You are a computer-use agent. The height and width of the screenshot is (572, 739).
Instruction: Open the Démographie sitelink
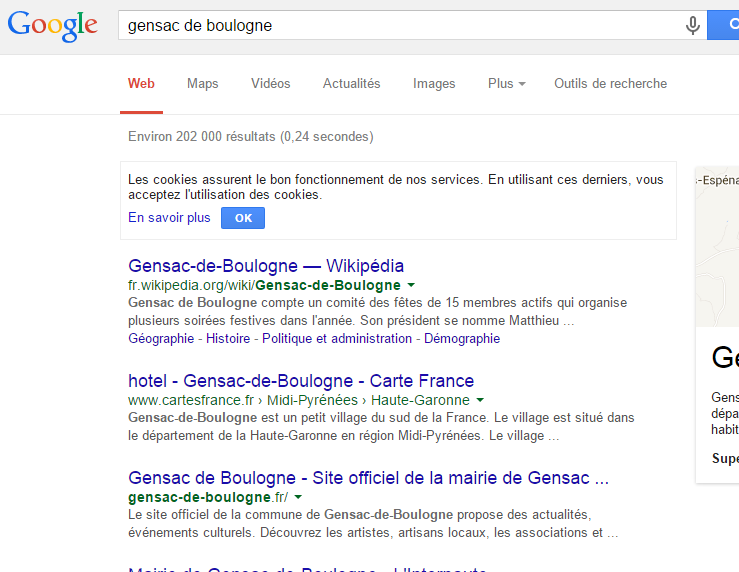coord(462,338)
